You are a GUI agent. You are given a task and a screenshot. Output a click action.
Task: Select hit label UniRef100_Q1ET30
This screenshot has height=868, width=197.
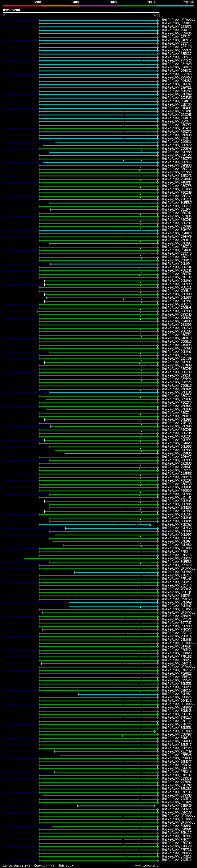176,104
